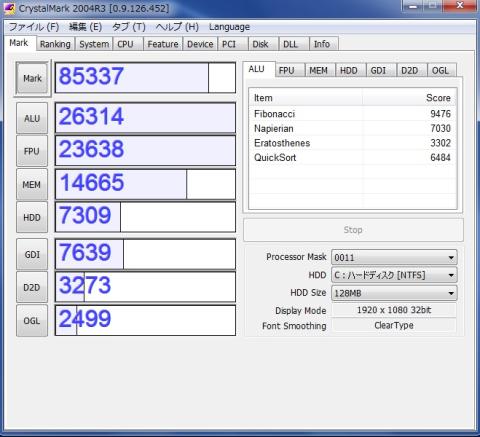The image size is (480, 437).
Task: Click the CrystalMark app icon in title bar
Action: tap(10, 9)
